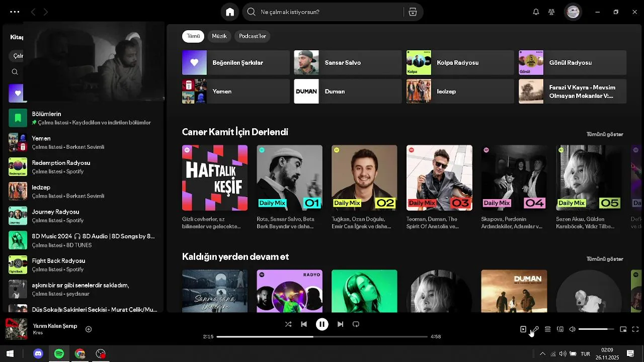The image size is (644, 362).
Task: Open Chrome from the taskbar
Action: click(80, 354)
